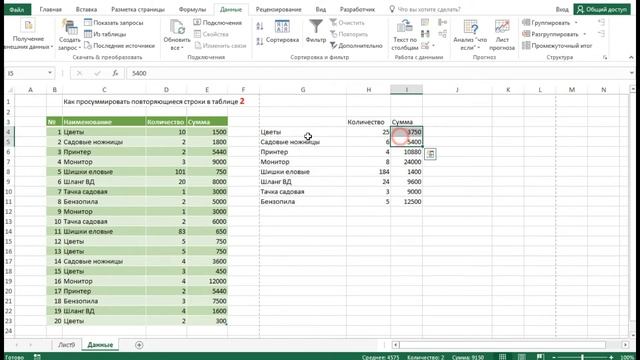640x360 pixels.
Task: Click the Select All corner of the sheet
Action: [x=9, y=89]
